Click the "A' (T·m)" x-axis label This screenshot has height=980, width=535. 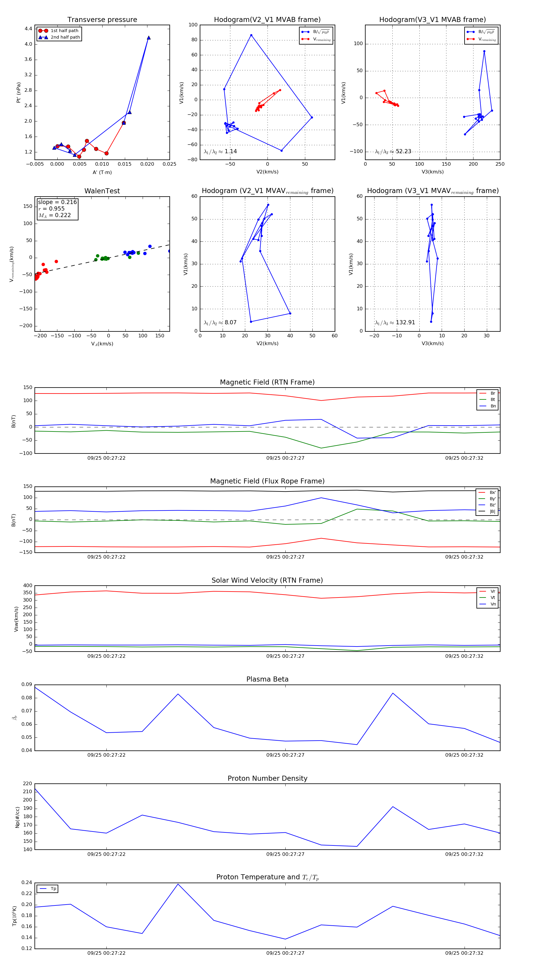pos(102,172)
